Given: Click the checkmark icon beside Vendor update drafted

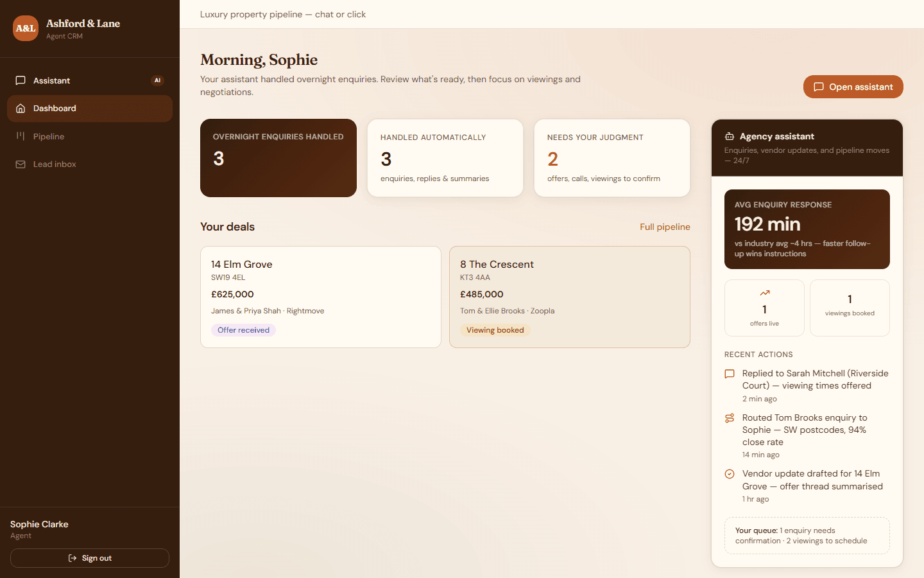Looking at the screenshot, I should click(730, 474).
